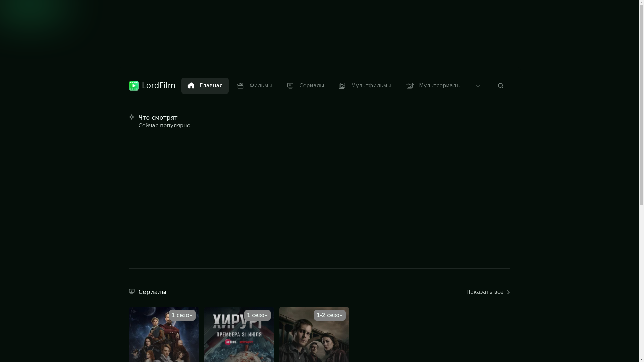Click the 1 сезон badge on first poster
Viewport: 644px width, 362px height.
click(x=182, y=315)
